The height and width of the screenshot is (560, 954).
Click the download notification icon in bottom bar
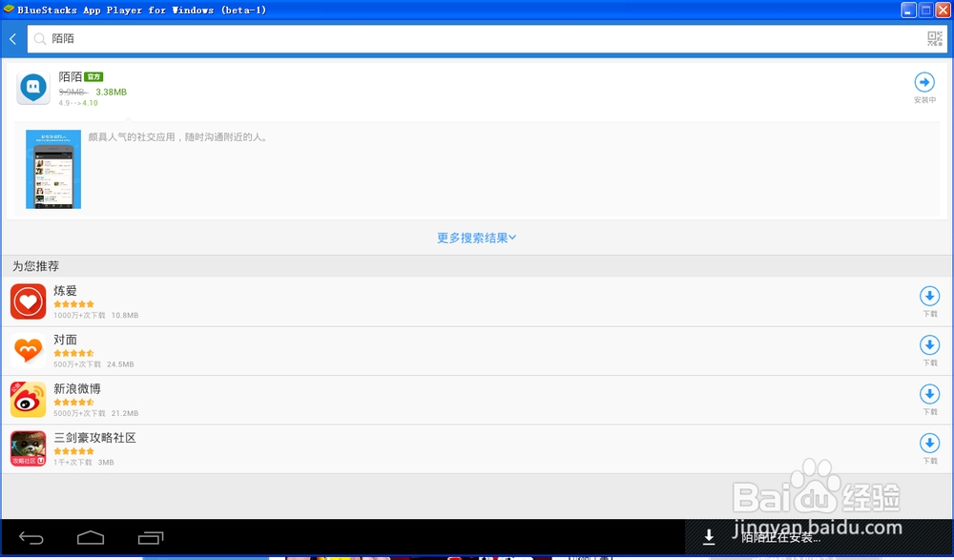pyautogui.click(x=708, y=537)
